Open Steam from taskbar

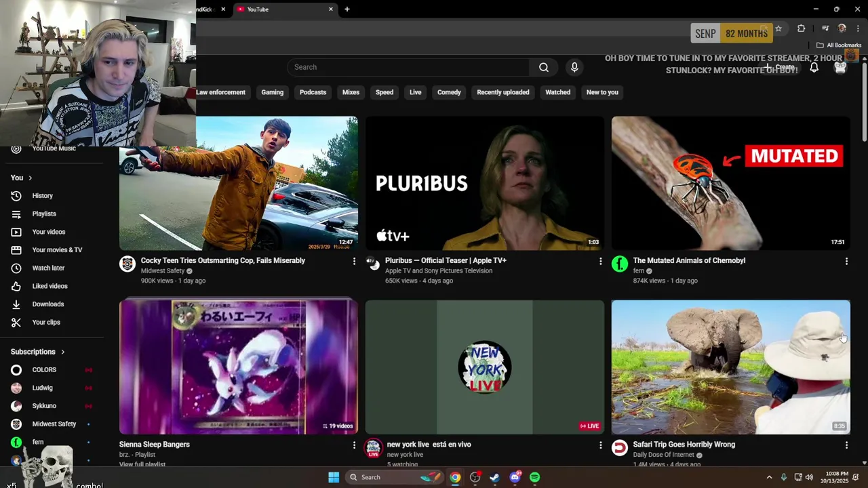495,477
